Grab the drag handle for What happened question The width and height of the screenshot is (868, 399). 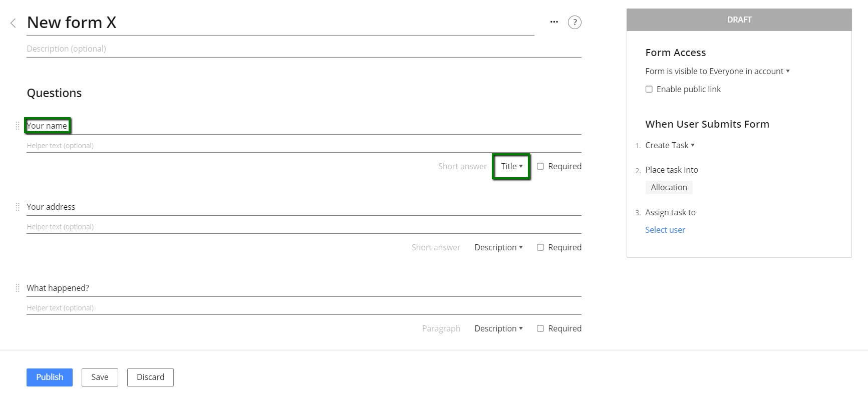(18, 288)
